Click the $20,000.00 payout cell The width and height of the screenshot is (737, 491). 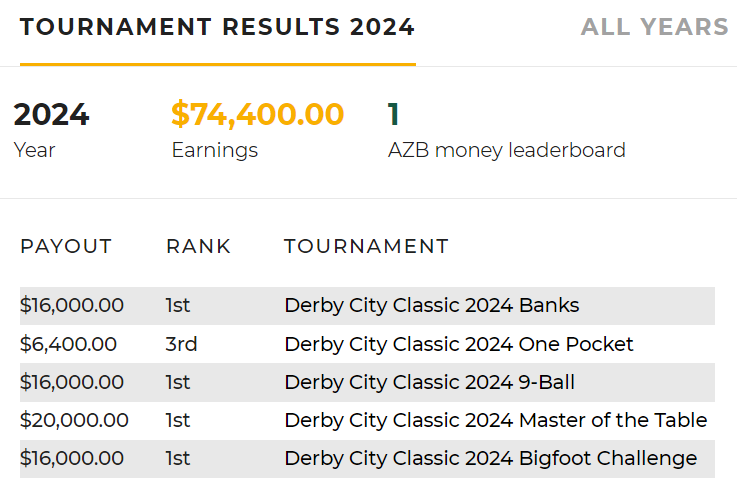point(74,420)
